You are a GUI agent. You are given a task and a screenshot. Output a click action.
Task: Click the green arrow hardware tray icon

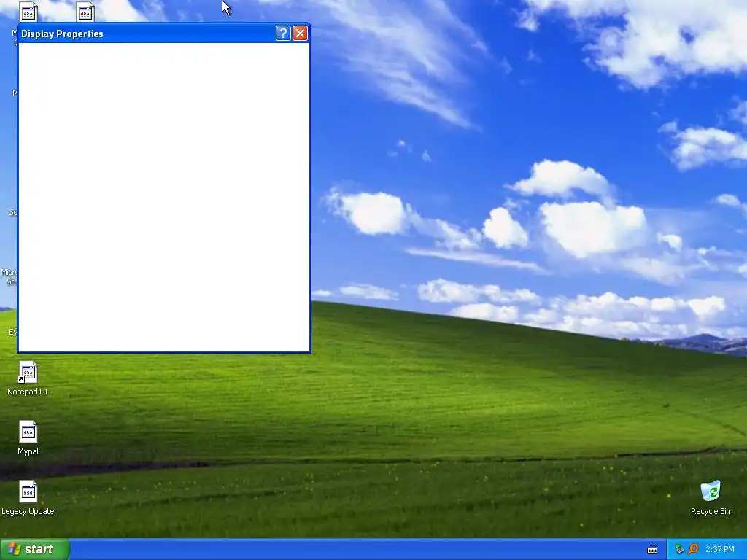679,549
